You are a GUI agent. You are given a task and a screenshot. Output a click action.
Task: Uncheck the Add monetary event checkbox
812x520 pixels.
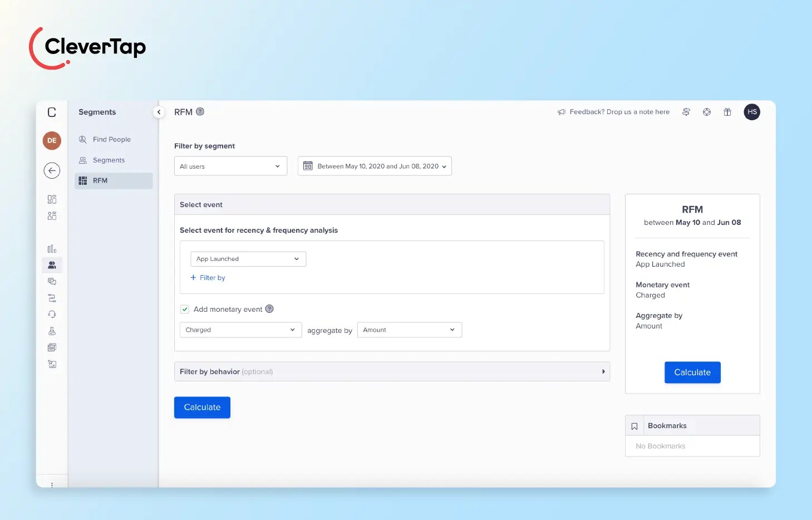click(184, 309)
